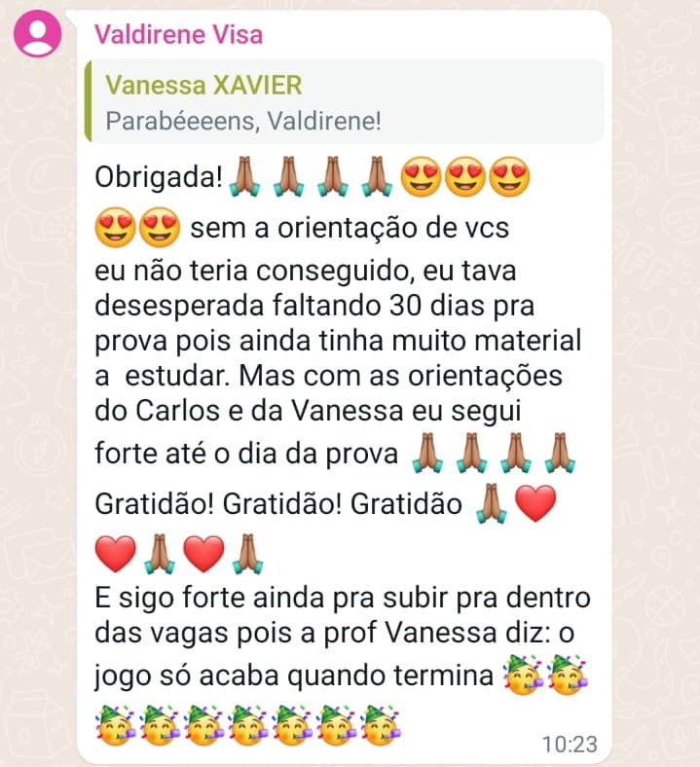Tap the line 'do Carlos e da Vanessa'

[x=249, y=411]
